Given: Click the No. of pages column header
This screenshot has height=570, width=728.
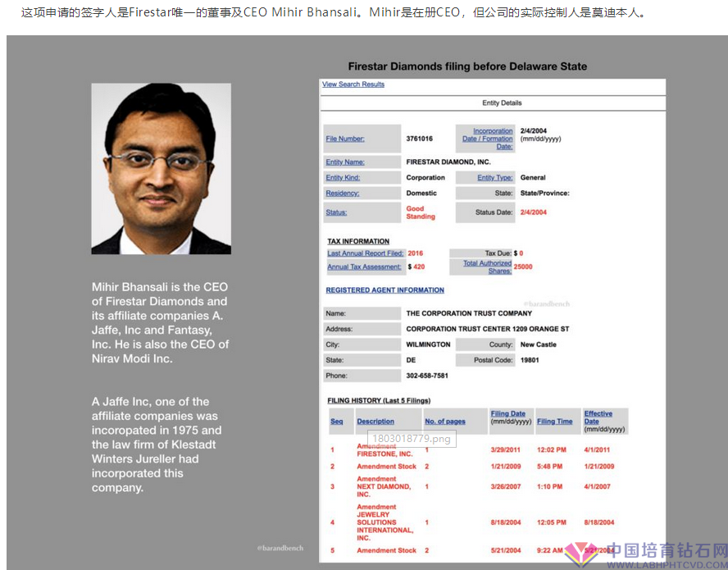Looking at the screenshot, I should pos(445,422).
